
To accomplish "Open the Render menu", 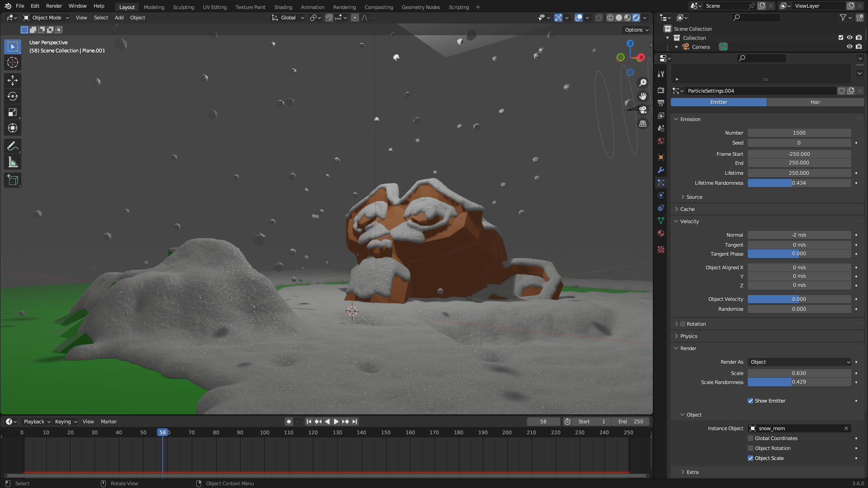I will click(x=54, y=6).
